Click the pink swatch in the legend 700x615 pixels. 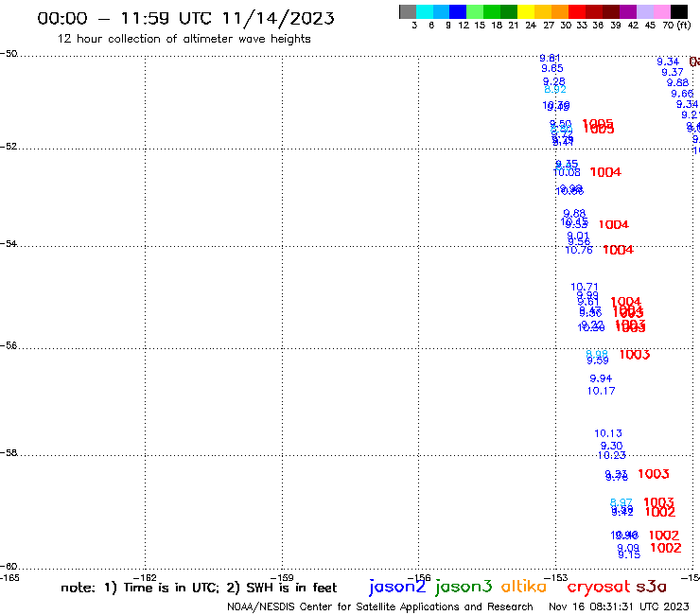pyautogui.click(x=662, y=11)
